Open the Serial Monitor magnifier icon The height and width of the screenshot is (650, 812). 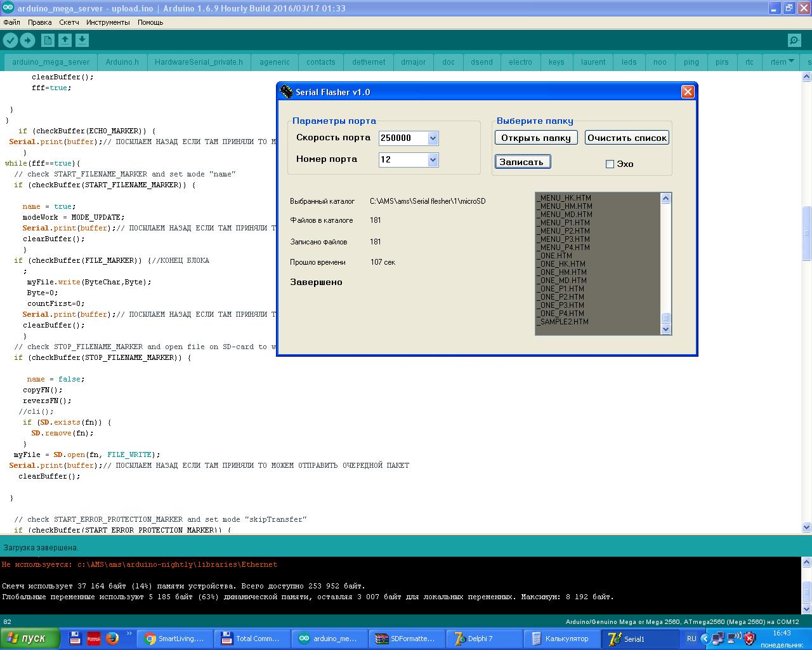point(794,41)
